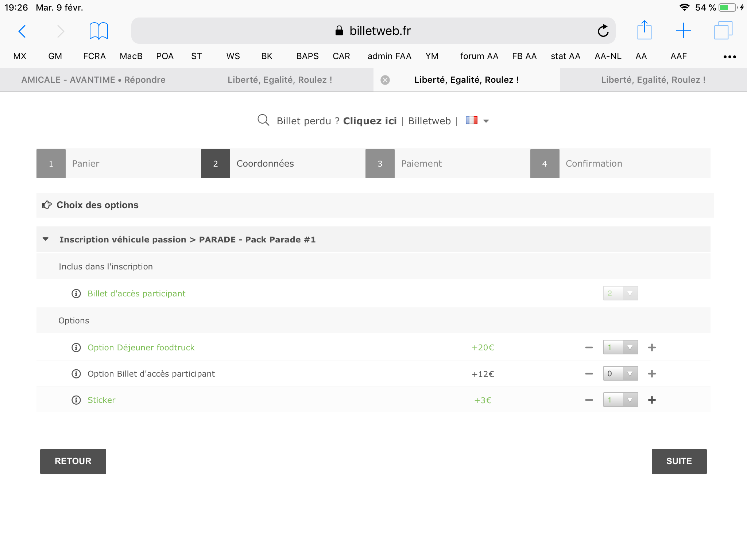This screenshot has height=560, width=747.
Task: Switch to AMICALE - AVANTIME tab
Action: (x=93, y=80)
